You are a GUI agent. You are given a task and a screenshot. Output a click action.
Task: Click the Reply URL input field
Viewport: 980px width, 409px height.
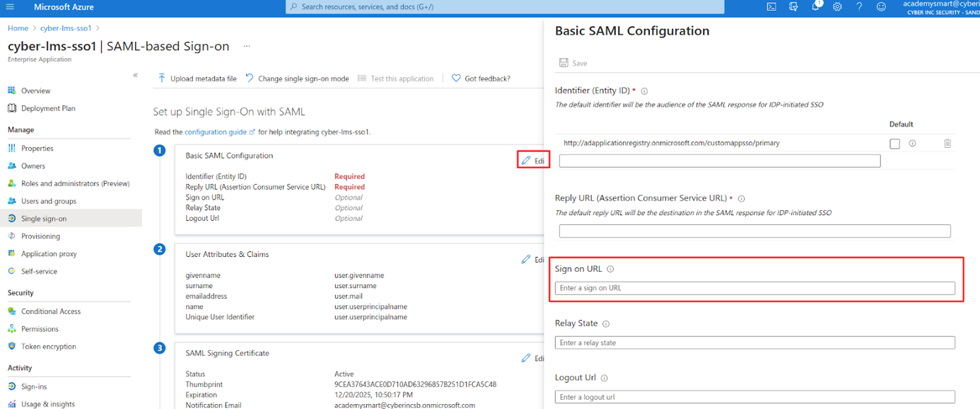[755, 231]
